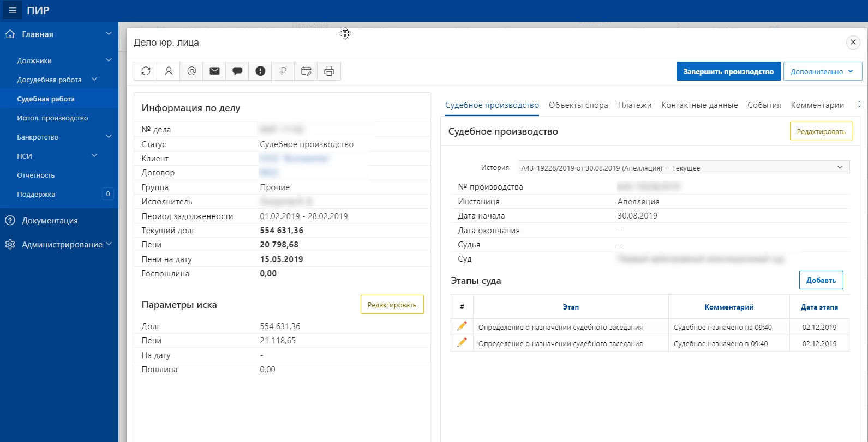The height and width of the screenshot is (442, 868).
Task: Open the Контактные данные tab
Action: point(699,105)
